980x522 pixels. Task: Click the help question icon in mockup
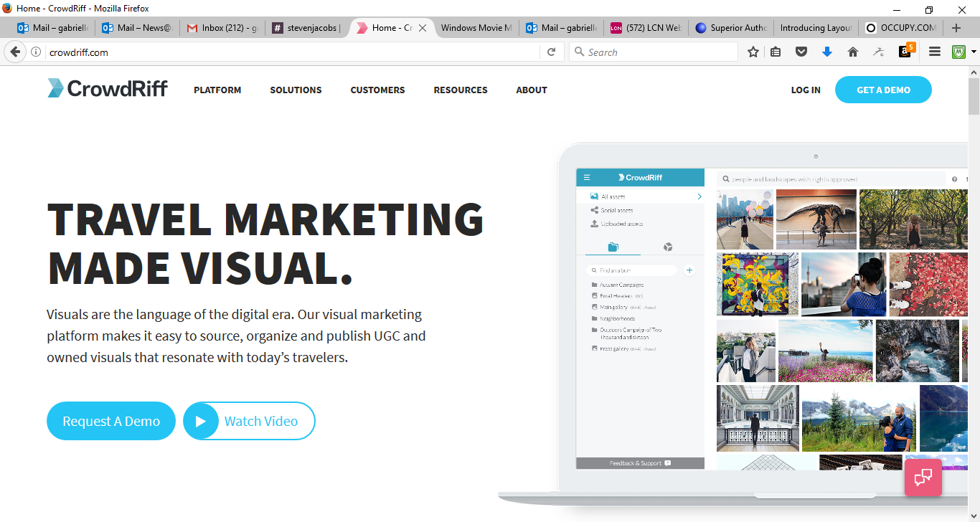(x=955, y=179)
